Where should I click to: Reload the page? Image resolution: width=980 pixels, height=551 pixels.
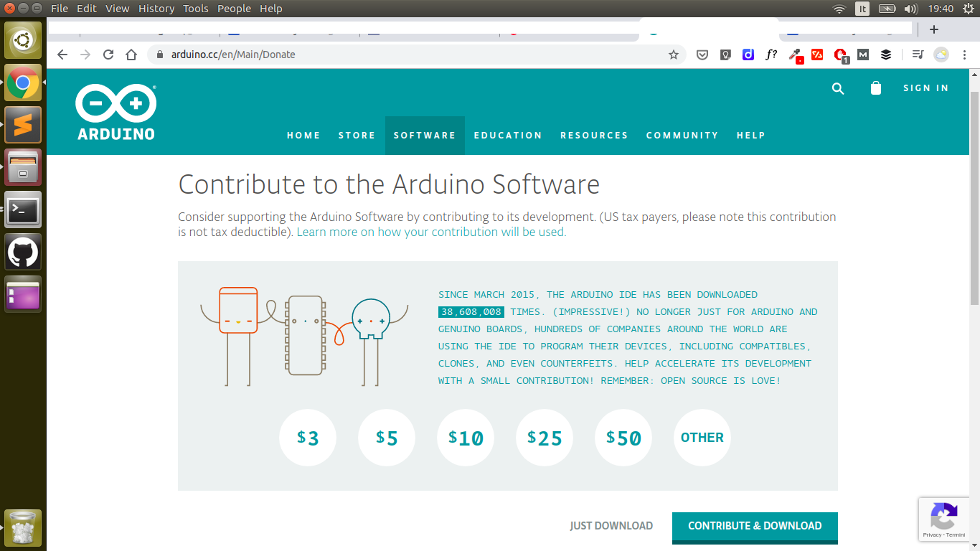108,55
